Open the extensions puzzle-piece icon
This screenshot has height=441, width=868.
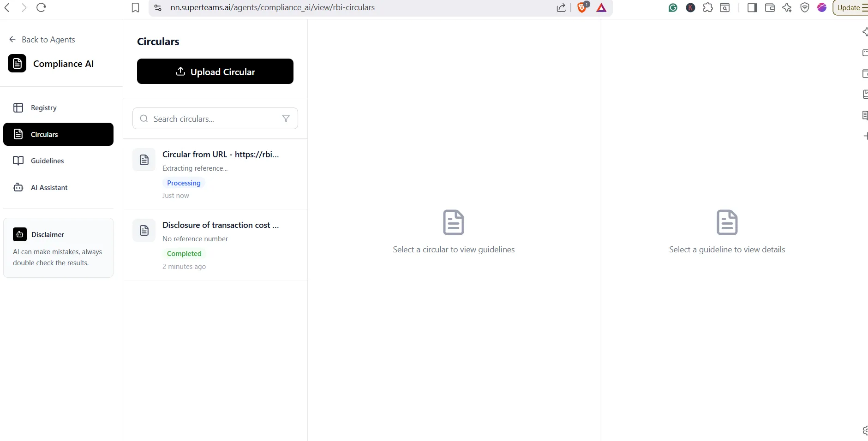tap(707, 7)
